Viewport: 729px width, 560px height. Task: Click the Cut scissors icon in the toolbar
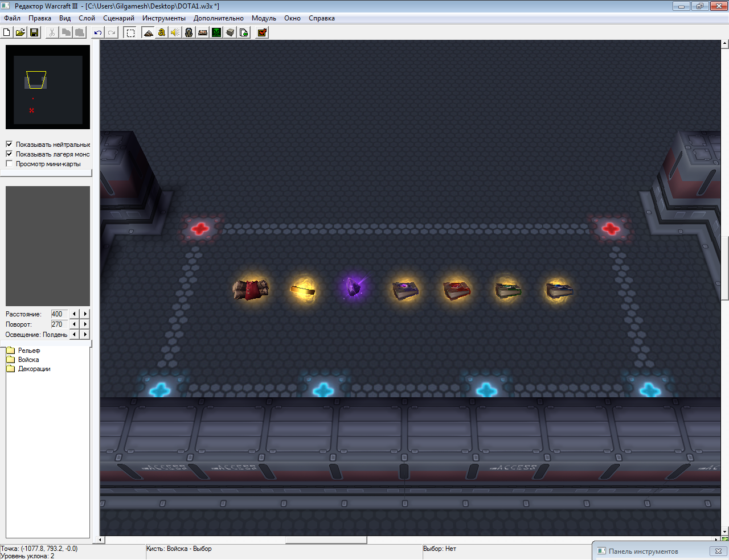click(x=52, y=32)
